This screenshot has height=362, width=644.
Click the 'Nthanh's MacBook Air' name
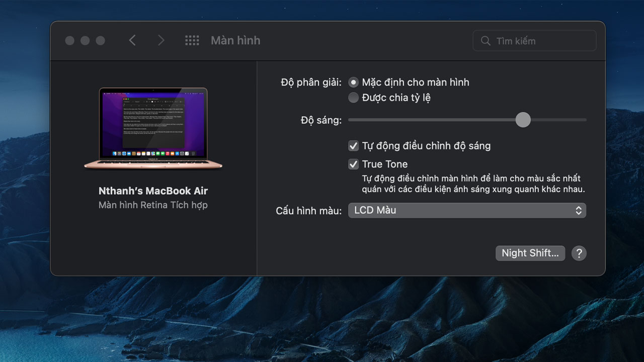coord(153,191)
